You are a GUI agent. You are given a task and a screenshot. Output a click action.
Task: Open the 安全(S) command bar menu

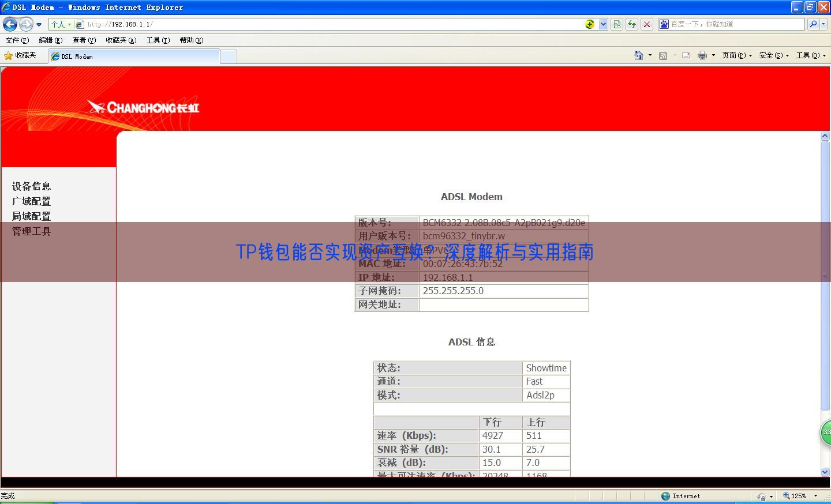pyautogui.click(x=774, y=55)
